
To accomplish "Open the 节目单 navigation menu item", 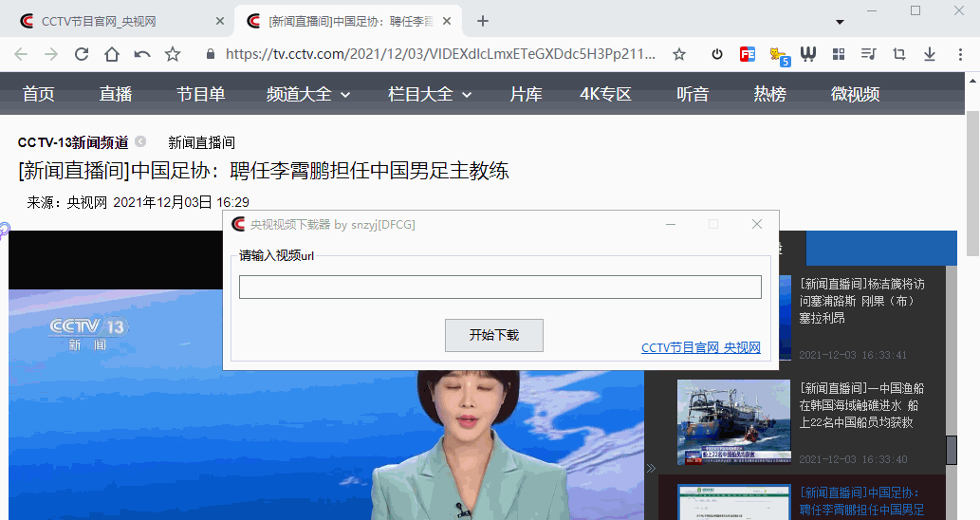I will tap(200, 94).
